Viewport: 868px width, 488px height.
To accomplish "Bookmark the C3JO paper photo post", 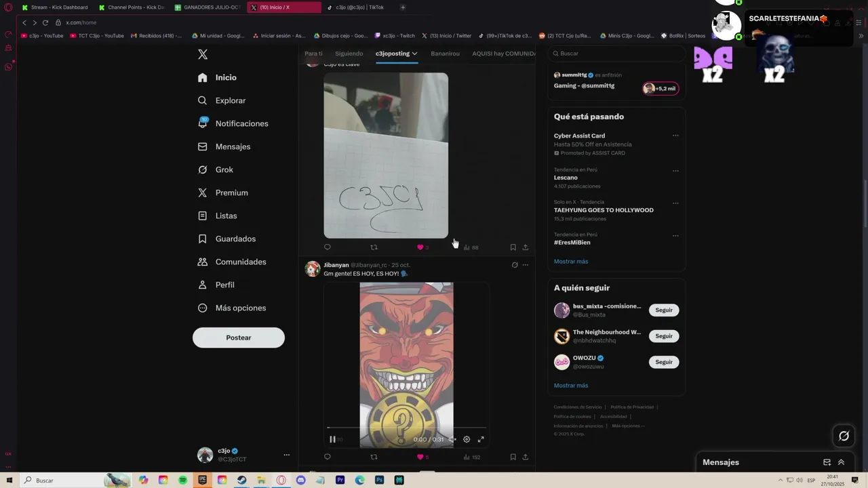I will (x=513, y=247).
